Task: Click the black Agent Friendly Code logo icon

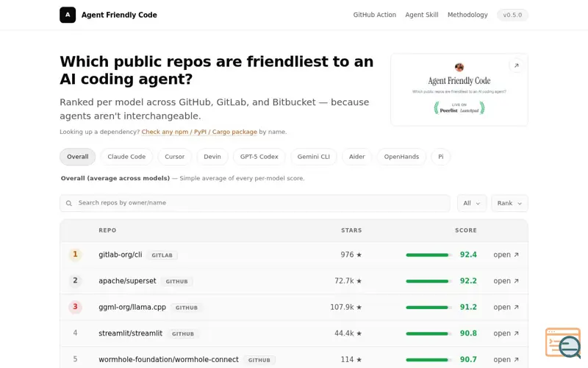Action: (x=68, y=15)
